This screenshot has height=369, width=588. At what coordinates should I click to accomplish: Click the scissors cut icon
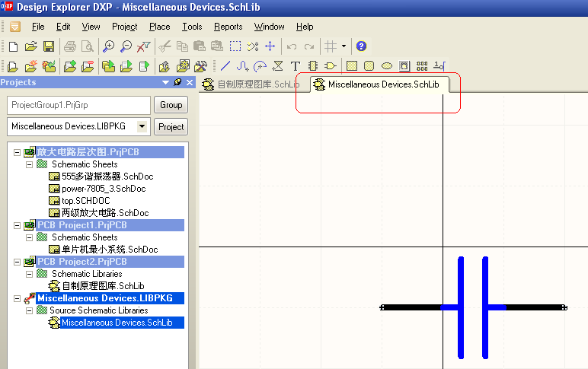(x=165, y=46)
